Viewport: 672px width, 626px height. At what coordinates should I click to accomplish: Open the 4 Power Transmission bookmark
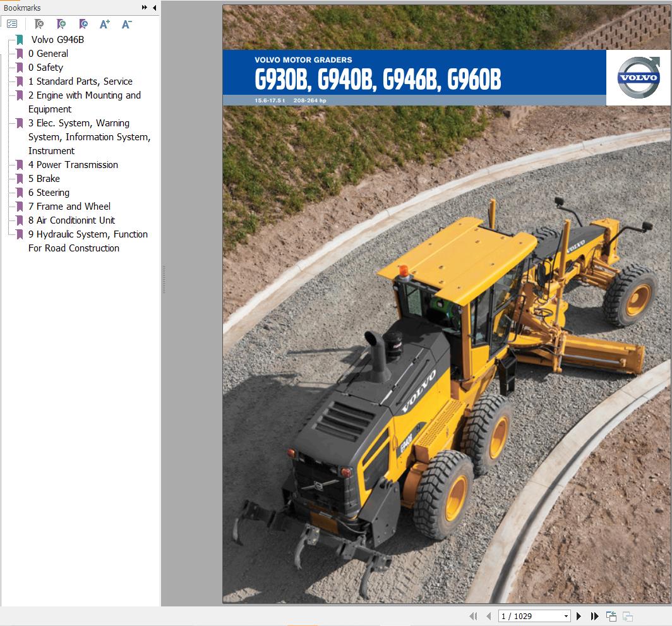click(73, 165)
